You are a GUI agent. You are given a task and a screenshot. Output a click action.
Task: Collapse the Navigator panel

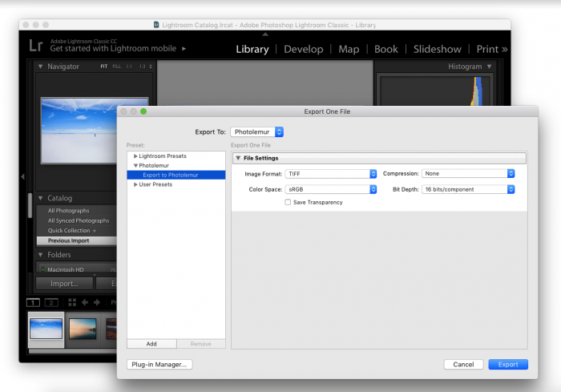pos(40,67)
